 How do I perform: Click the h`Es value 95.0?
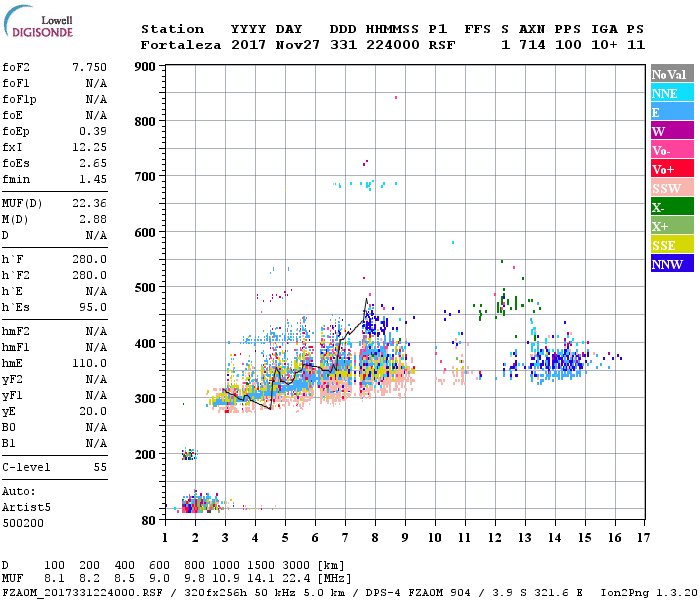[93, 307]
